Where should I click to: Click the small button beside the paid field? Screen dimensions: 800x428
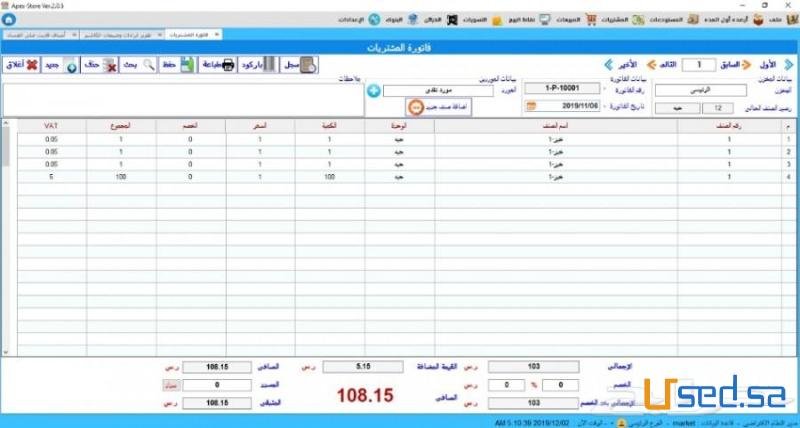point(171,385)
